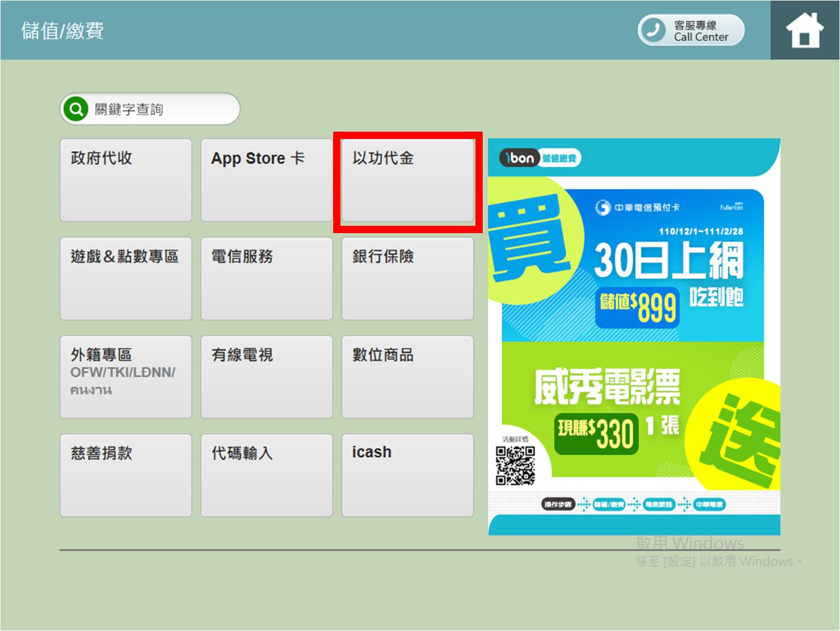Open the 銀行保險 category
The width and height of the screenshot is (840, 631).
point(408,279)
